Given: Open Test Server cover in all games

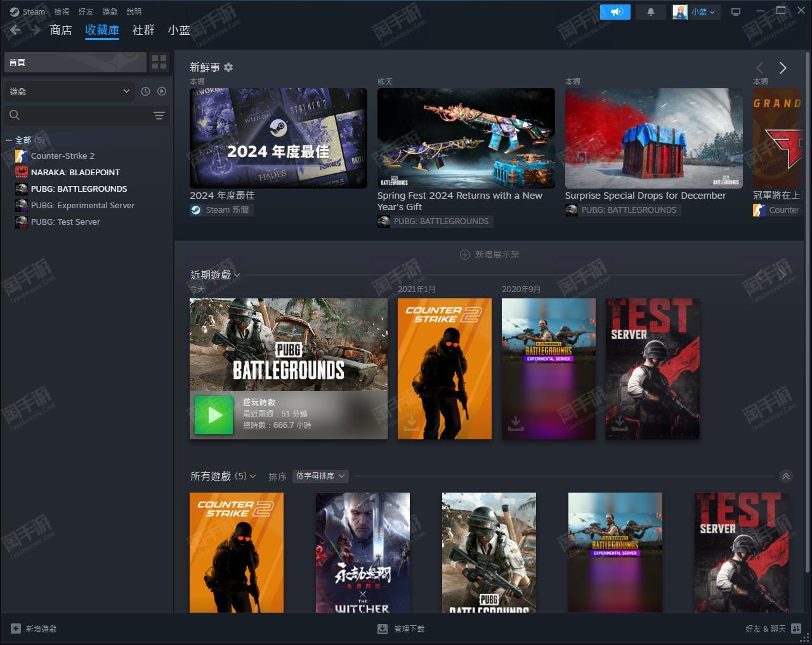Looking at the screenshot, I should (742, 552).
